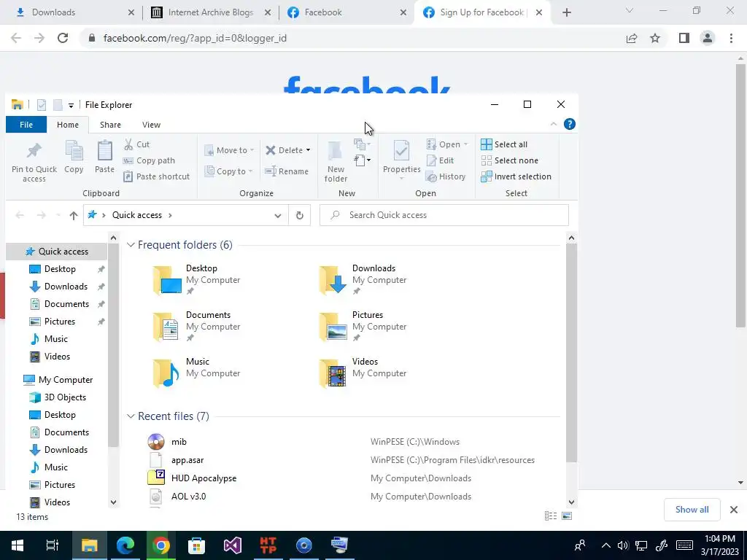
Task: Click the Rename command
Action: point(286,171)
